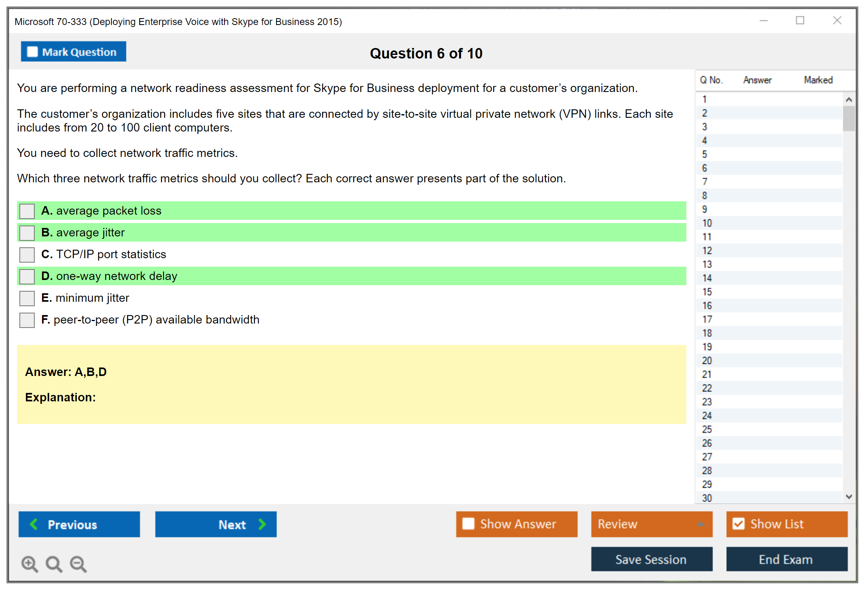Screen dimensions: 868x593
Task: Check option C TCP/IP port statistics
Action: point(27,255)
